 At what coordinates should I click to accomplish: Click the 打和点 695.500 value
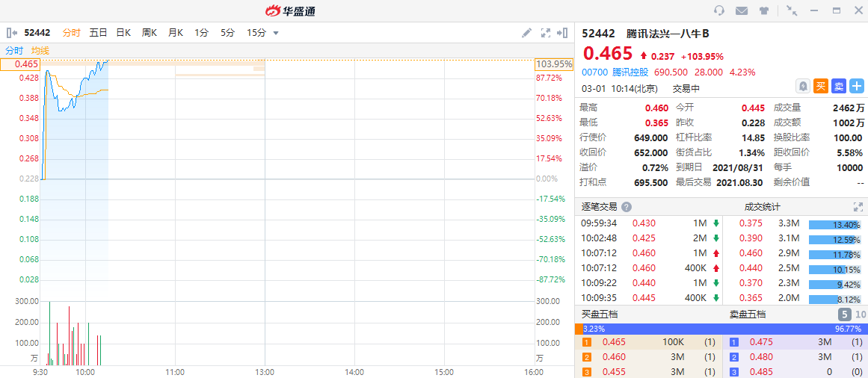[650, 182]
